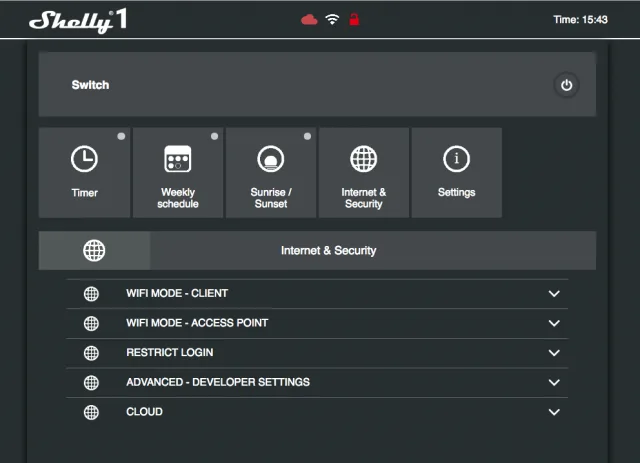Click the Time display in header
The width and height of the screenshot is (640, 463).
coord(580,20)
